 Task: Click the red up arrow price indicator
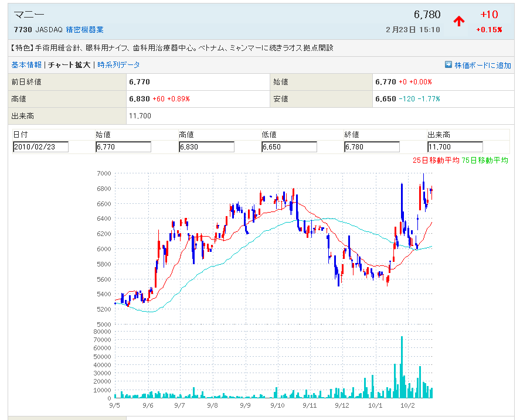coord(458,21)
